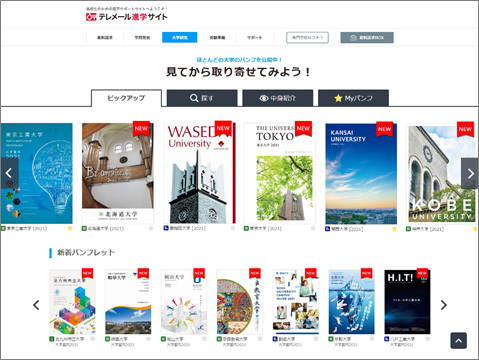479x360 pixels.
Task: Open the KOBE University pamphlet cover
Action: tap(442, 173)
